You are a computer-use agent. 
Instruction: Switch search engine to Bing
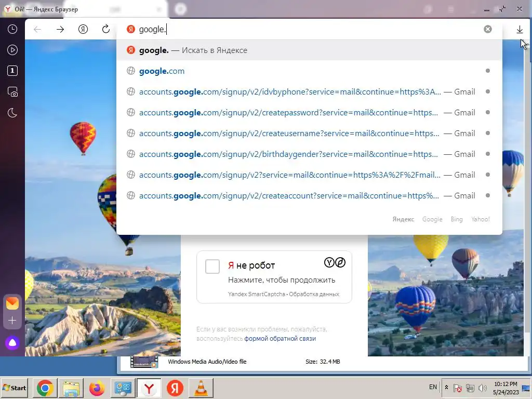[x=457, y=219]
